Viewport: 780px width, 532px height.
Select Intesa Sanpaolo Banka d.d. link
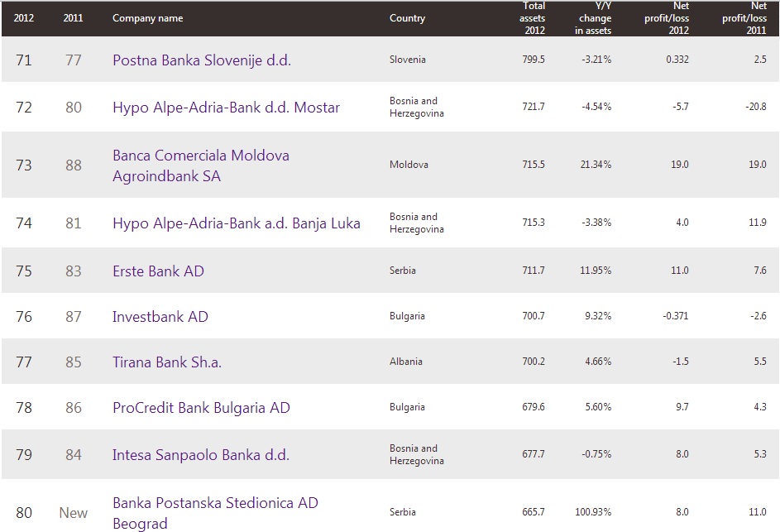click(x=201, y=455)
